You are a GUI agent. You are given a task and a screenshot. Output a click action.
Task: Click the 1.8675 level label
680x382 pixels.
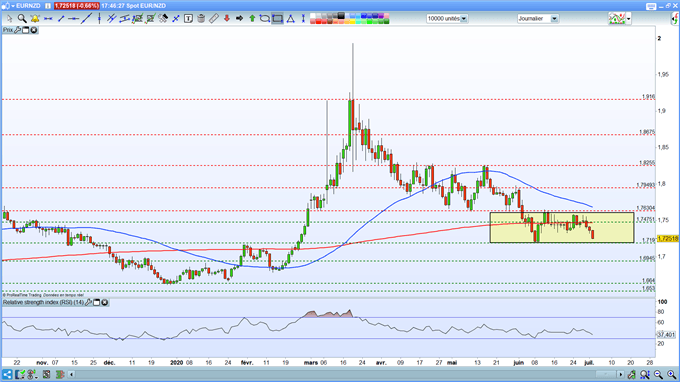point(647,132)
